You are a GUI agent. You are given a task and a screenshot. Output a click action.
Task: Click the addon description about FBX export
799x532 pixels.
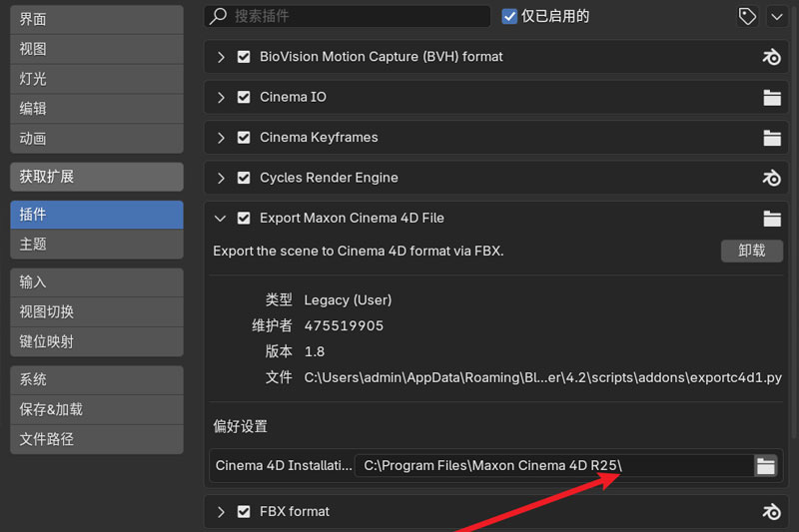point(359,251)
